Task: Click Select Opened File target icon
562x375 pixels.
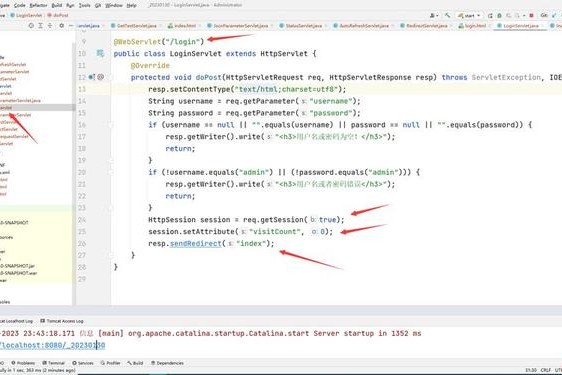Action: pyautogui.click(x=31, y=26)
